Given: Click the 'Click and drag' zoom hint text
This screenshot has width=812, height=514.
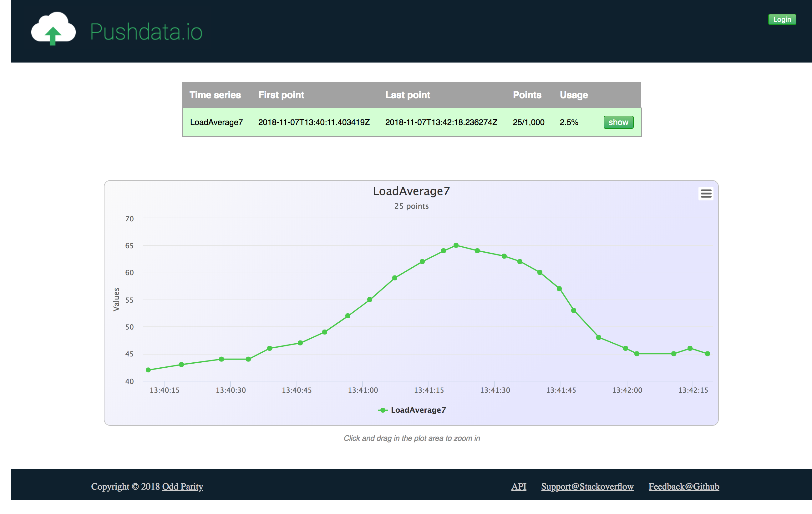Looking at the screenshot, I should point(412,438).
